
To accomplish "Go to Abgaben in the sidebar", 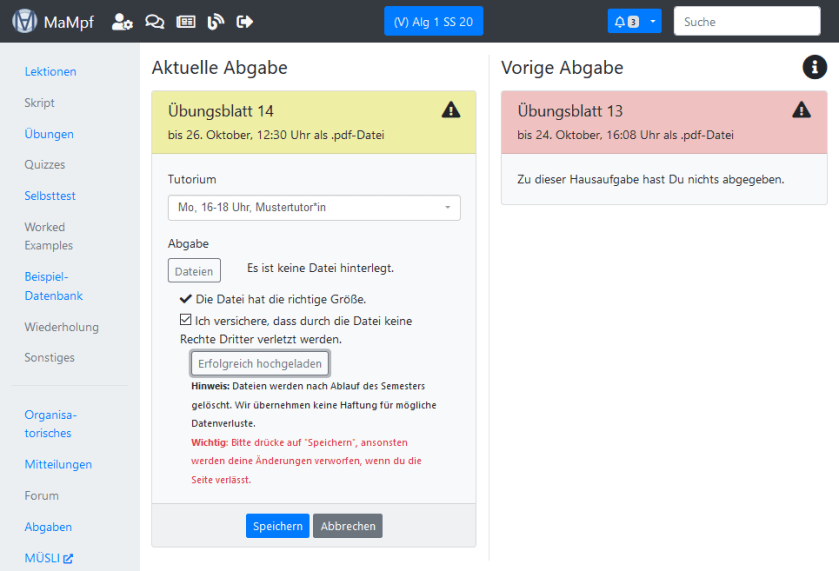I will click(48, 527).
